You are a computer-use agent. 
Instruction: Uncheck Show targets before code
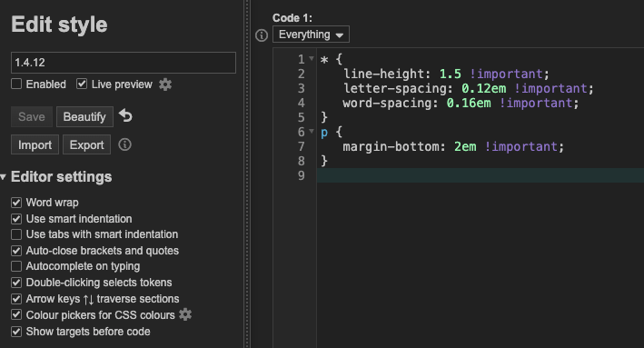(x=16, y=332)
